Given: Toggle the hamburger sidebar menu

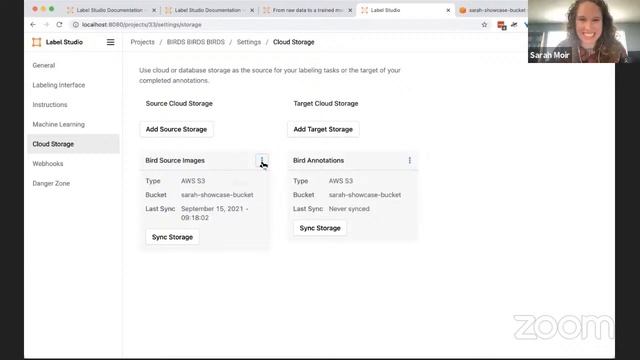Looking at the screenshot, I should (111, 42).
